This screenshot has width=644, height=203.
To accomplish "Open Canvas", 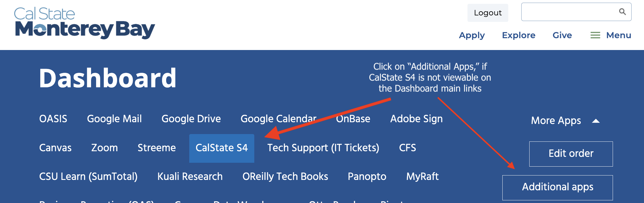I will pyautogui.click(x=56, y=148).
